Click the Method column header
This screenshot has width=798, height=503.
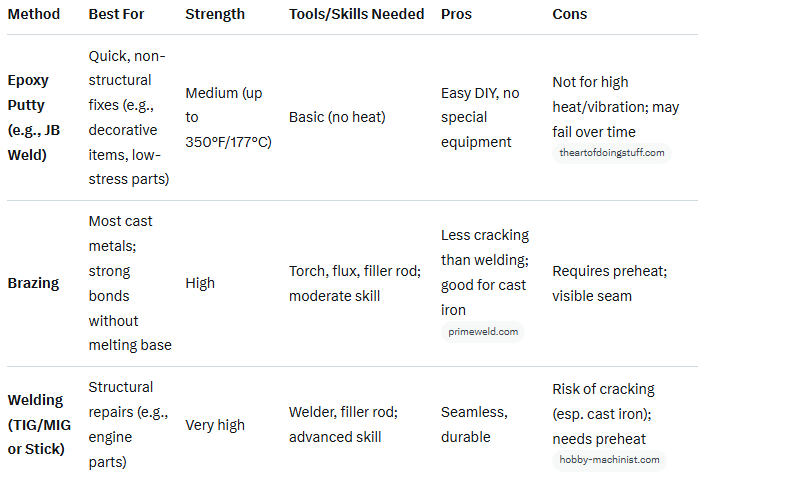point(34,14)
